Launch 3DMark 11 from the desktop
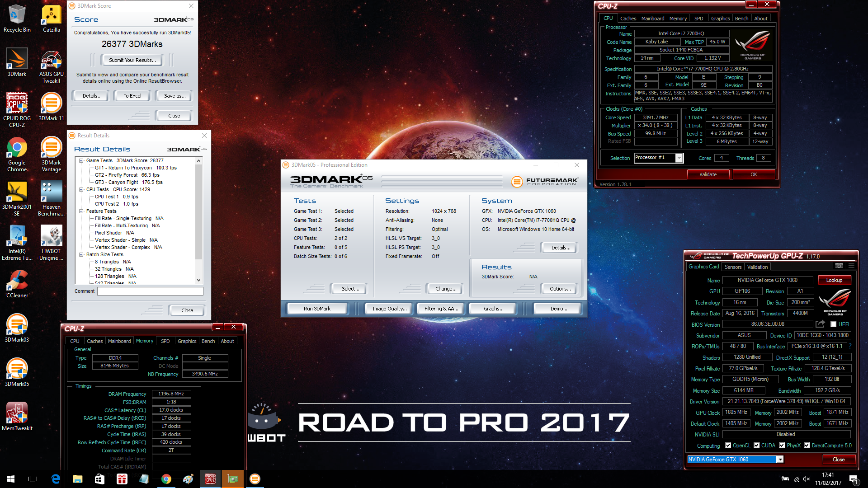 52,107
